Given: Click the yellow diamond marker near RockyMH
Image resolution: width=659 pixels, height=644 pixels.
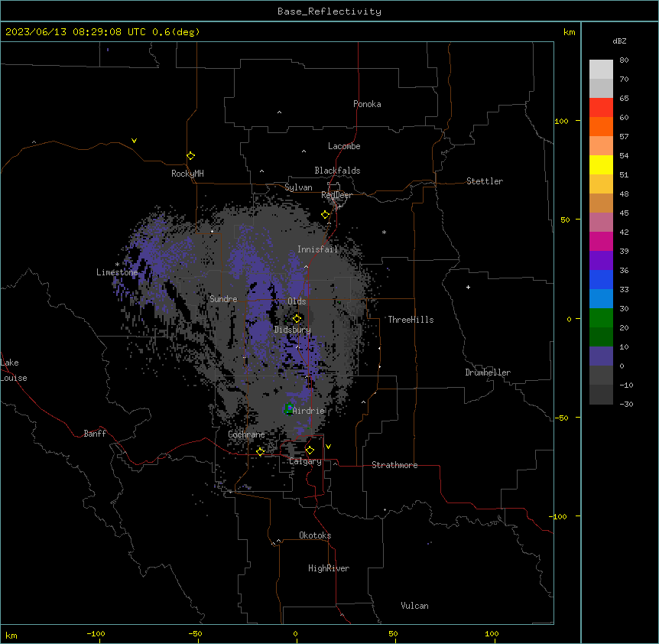Looking at the screenshot, I should coord(190,156).
